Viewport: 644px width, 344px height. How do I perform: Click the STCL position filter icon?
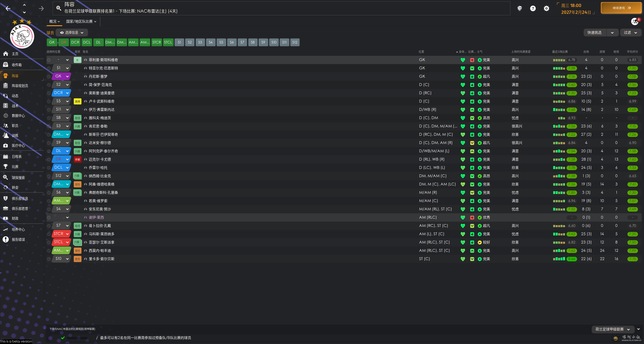tap(167, 42)
